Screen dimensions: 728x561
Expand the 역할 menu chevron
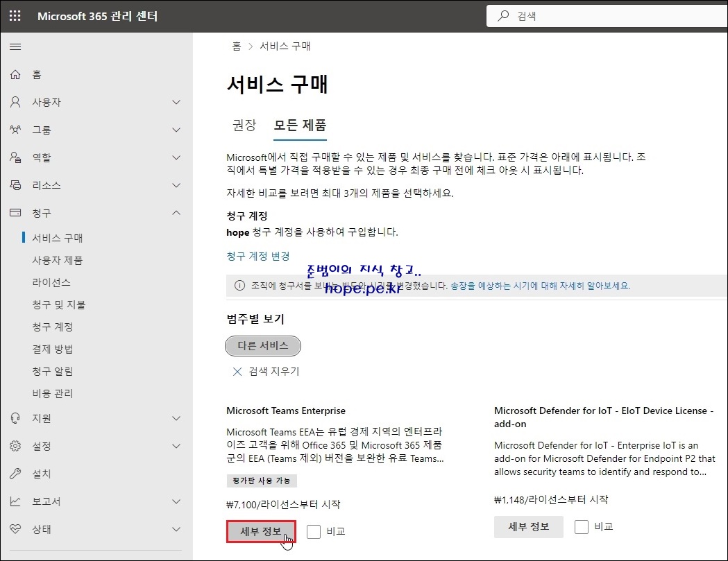(176, 158)
